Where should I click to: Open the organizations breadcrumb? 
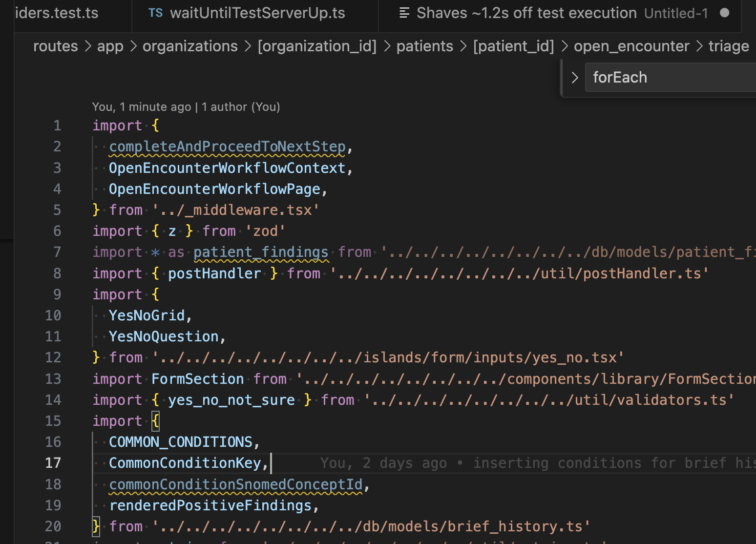190,46
